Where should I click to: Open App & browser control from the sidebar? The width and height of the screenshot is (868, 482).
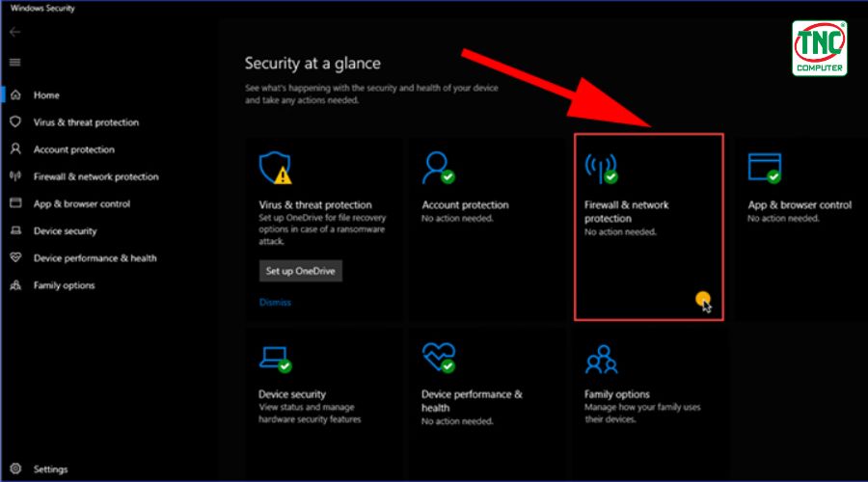pos(81,203)
